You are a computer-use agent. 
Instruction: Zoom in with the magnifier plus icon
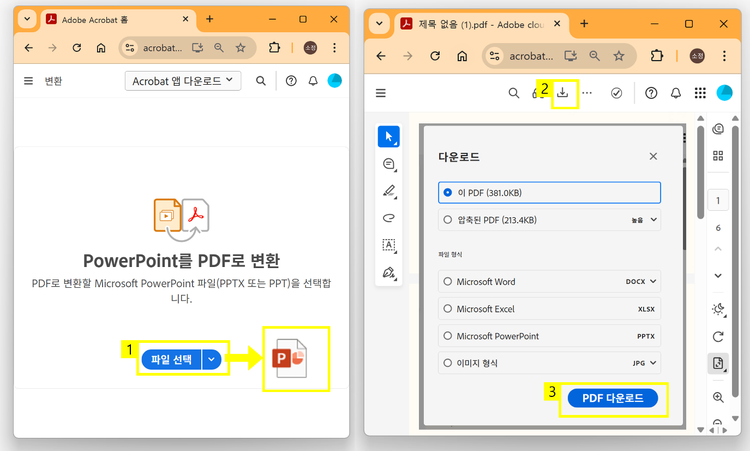[718, 397]
